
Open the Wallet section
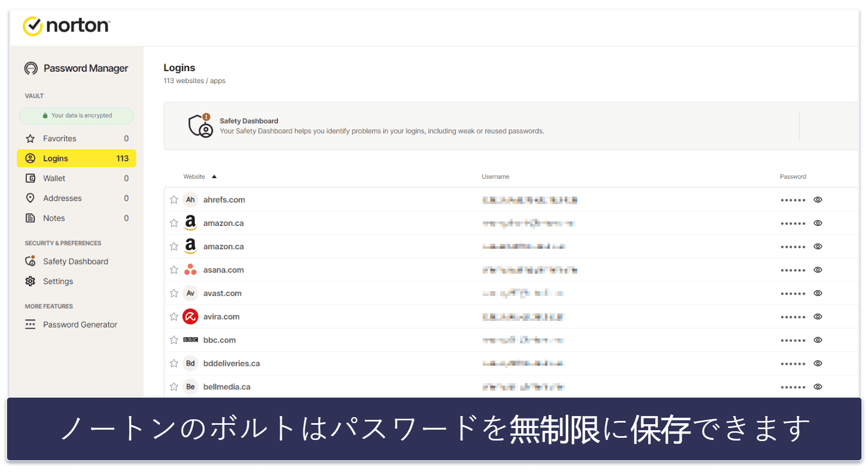pyautogui.click(x=77, y=178)
